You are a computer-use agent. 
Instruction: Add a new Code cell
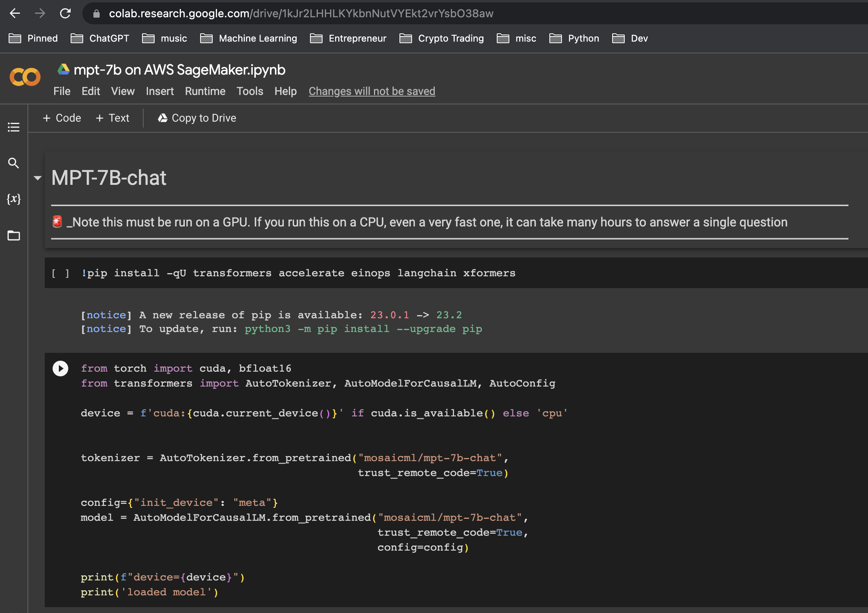[x=62, y=118]
